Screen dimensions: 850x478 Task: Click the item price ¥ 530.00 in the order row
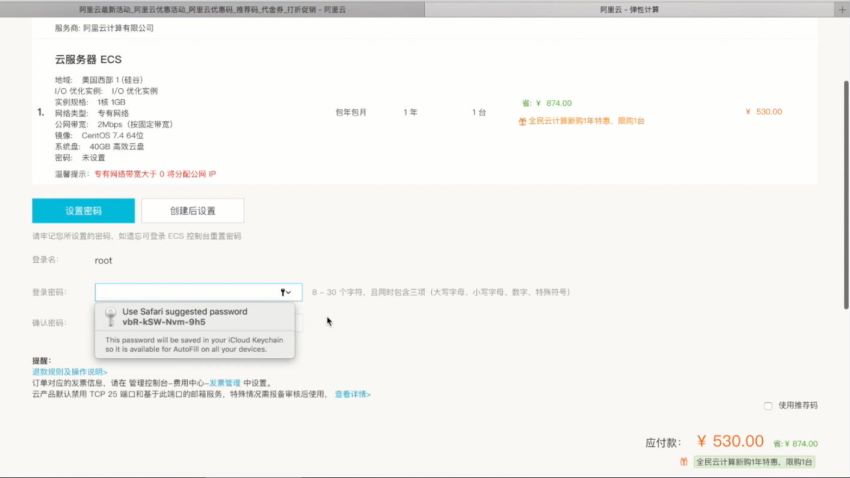tap(764, 112)
